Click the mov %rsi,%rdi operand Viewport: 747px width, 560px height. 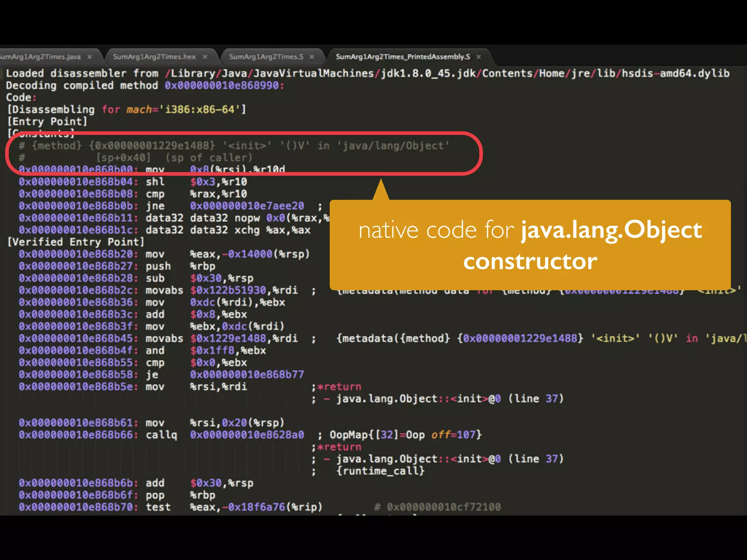click(218, 386)
